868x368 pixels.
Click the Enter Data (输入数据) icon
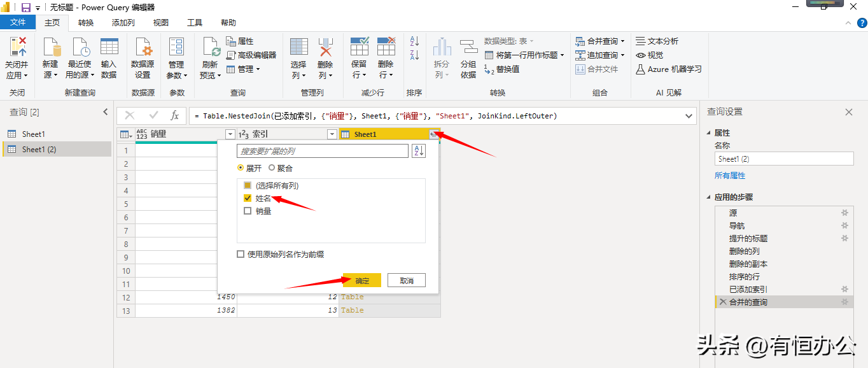(109, 47)
